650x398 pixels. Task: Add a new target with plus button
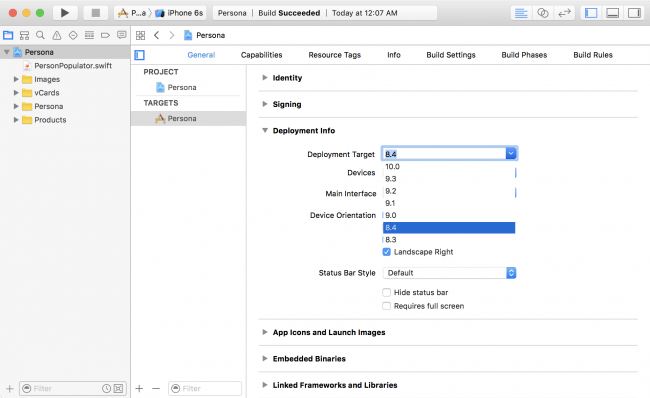(x=139, y=388)
